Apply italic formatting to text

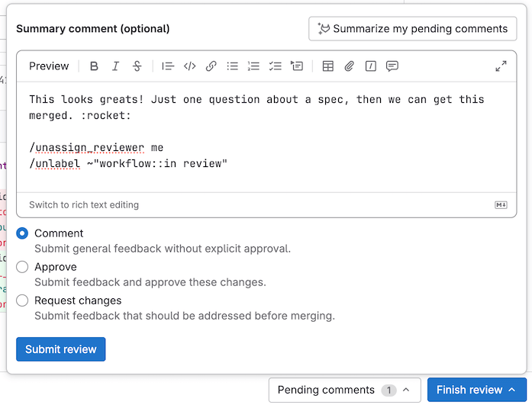coord(115,66)
